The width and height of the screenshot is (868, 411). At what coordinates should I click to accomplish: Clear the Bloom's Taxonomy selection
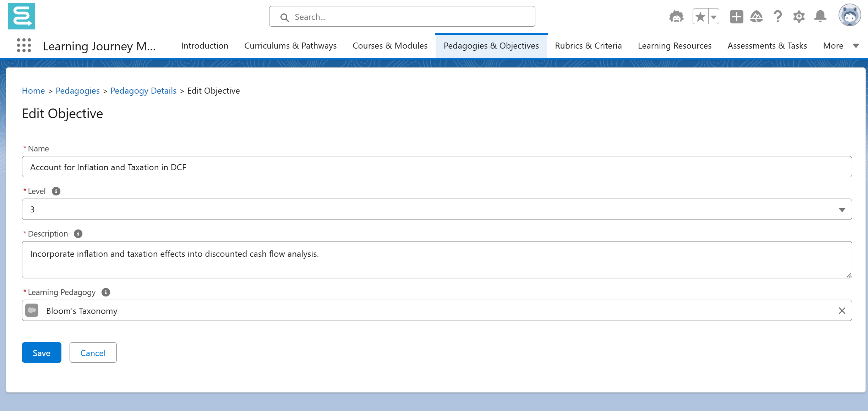[x=842, y=311]
